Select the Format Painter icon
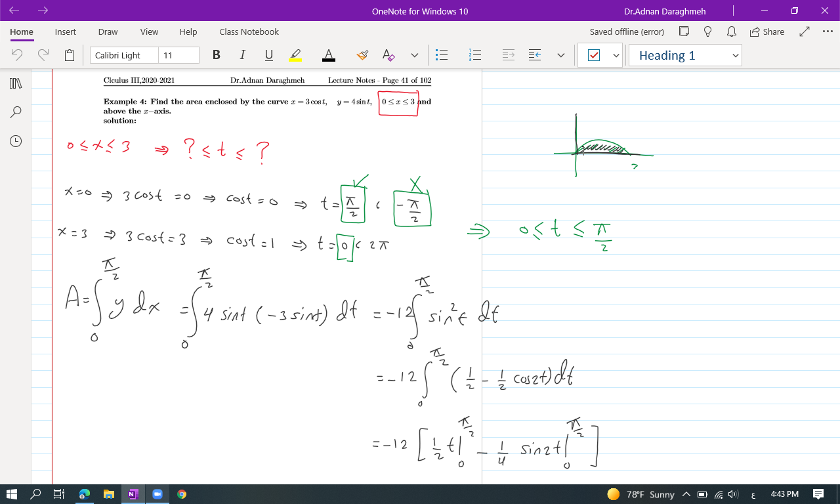Viewport: 840px width, 504px height. [362, 55]
